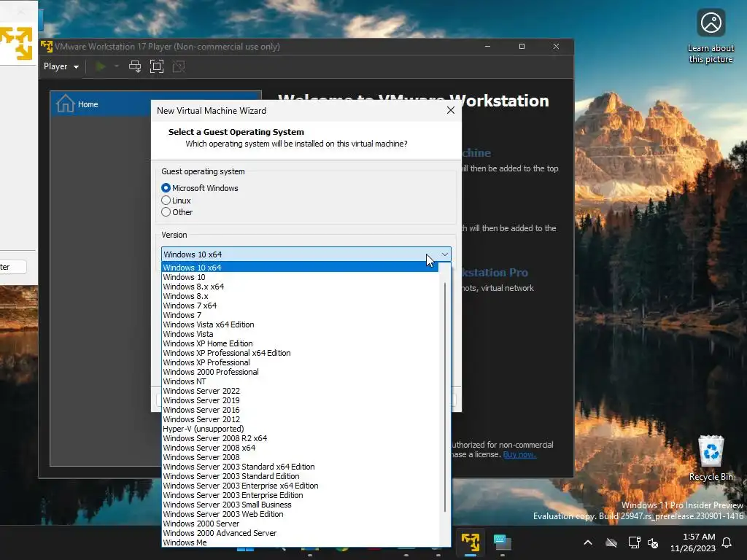
Task: Click VMware Player icon in taskbar
Action: click(471, 542)
